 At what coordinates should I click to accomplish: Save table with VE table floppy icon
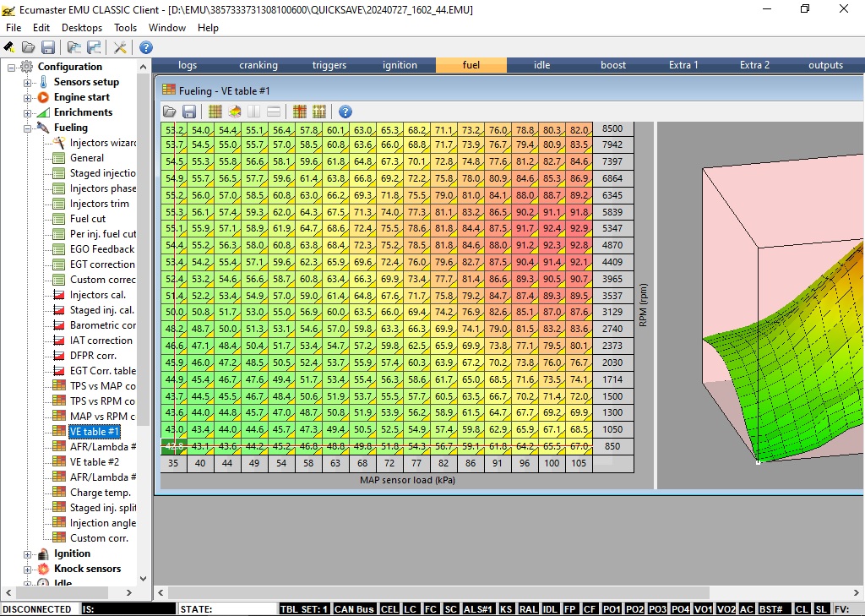pyautogui.click(x=189, y=112)
